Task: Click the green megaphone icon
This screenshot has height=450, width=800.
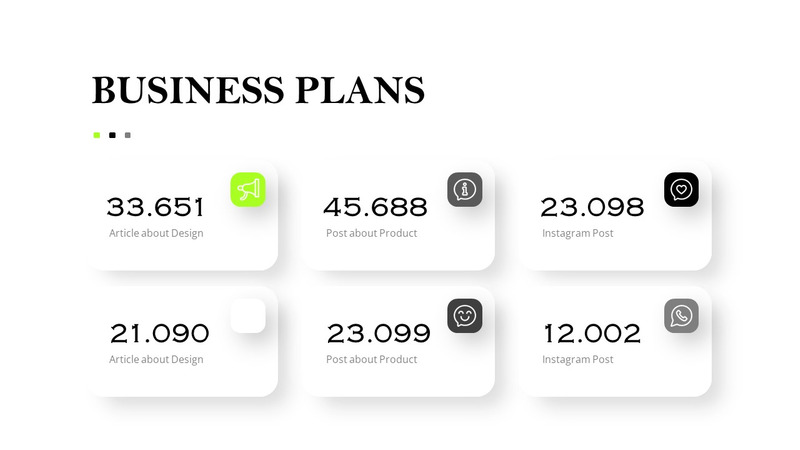Action: (x=248, y=189)
